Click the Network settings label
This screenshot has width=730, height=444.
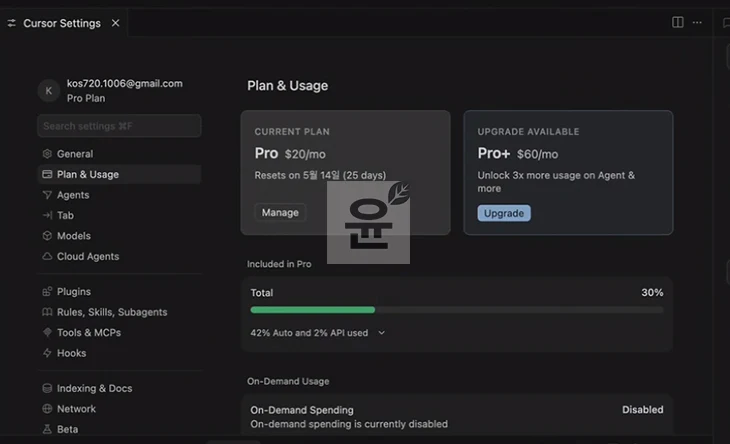pos(76,409)
